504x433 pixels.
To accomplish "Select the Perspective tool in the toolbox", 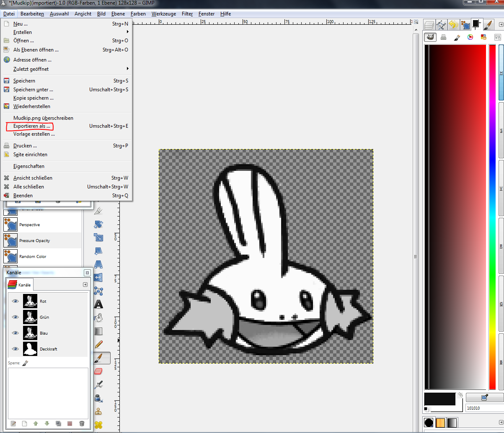I will click(x=98, y=264).
